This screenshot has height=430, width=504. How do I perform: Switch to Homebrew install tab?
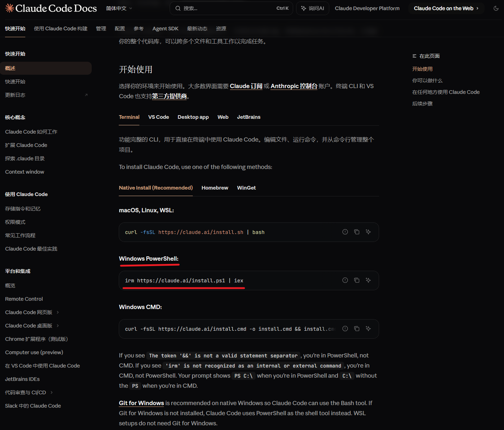click(215, 188)
